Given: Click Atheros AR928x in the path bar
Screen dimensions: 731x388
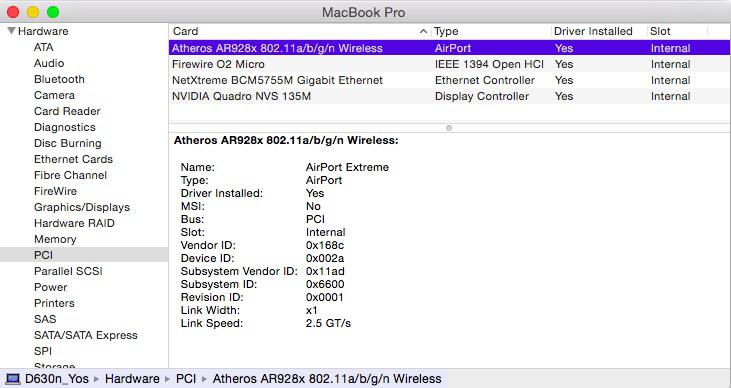Looking at the screenshot, I should pos(327,379).
